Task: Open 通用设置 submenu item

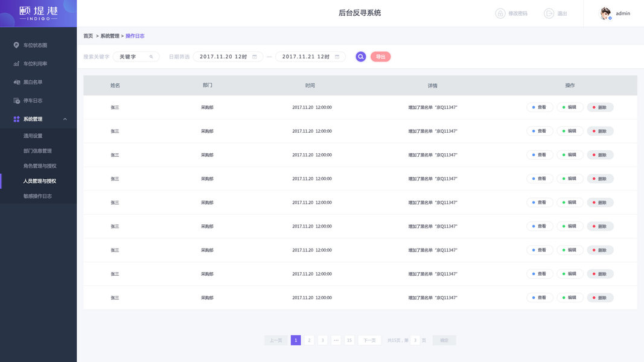Action: (33, 136)
